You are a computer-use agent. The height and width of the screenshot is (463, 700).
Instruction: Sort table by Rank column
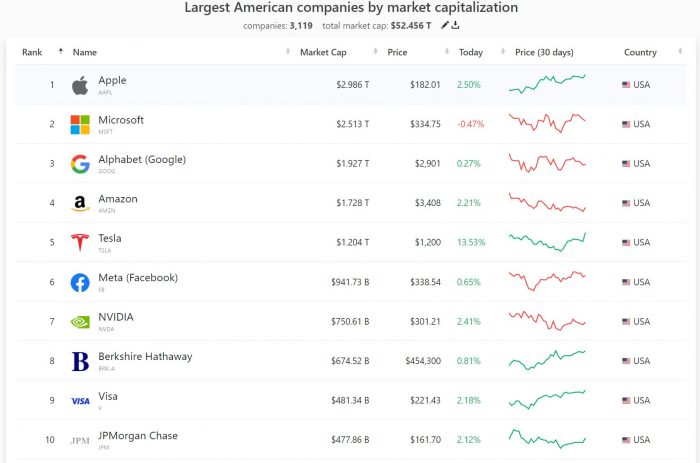(x=33, y=52)
